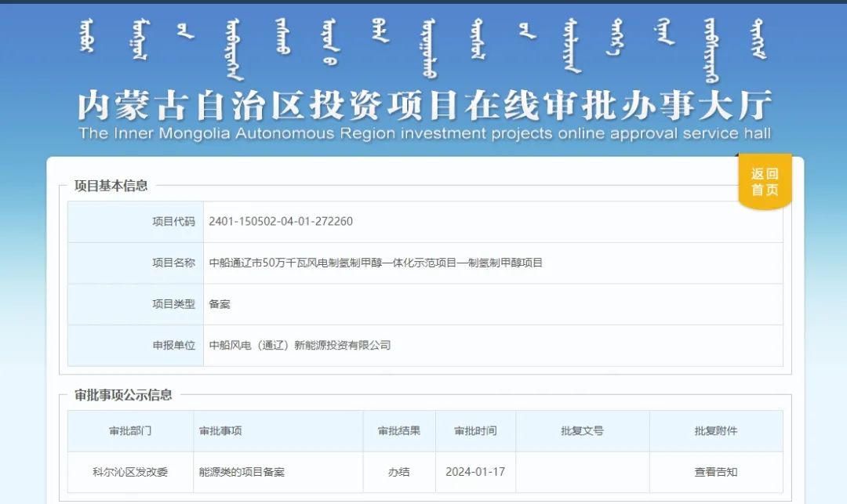
Task: Click the 返回首页 button
Action: 764,182
